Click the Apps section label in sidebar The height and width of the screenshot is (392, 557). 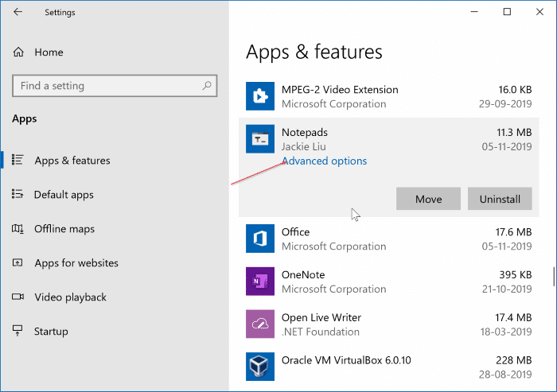(x=24, y=119)
